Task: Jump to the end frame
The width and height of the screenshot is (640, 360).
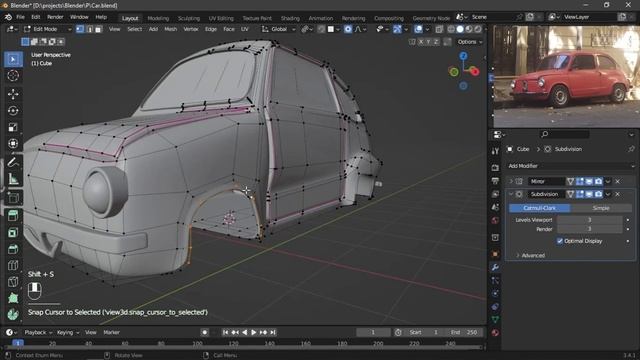Action: point(273,332)
